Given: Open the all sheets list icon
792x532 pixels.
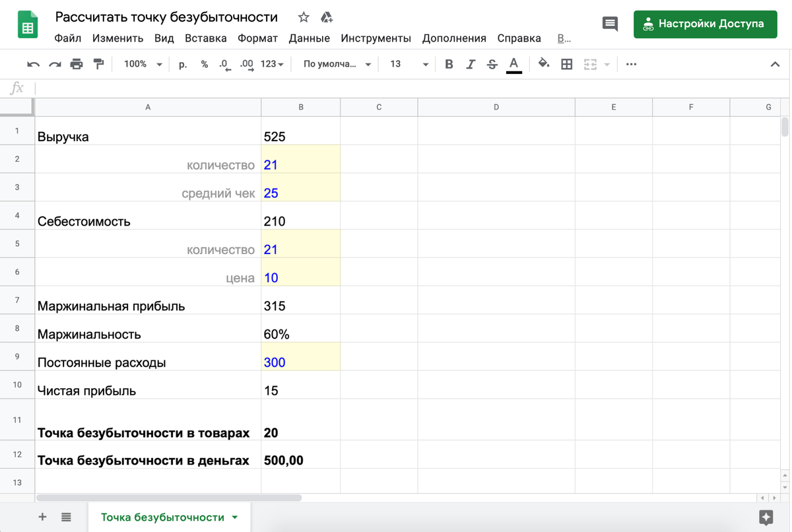Looking at the screenshot, I should [x=66, y=517].
